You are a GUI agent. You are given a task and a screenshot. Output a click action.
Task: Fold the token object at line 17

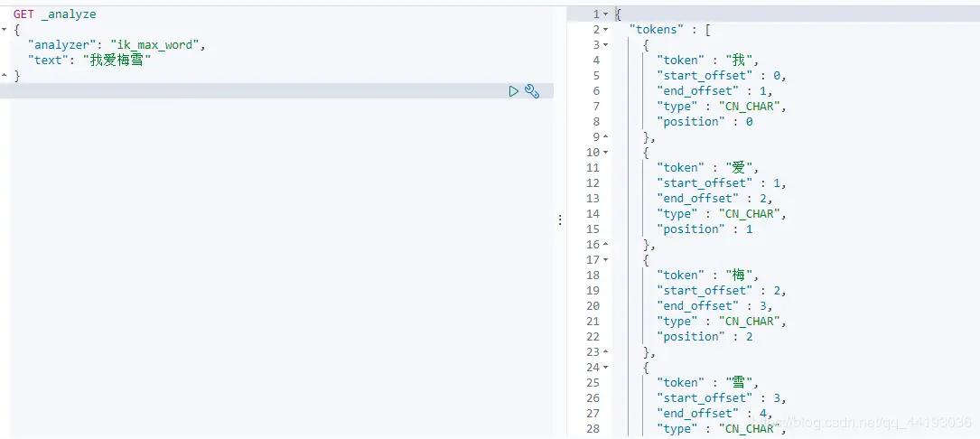606,260
